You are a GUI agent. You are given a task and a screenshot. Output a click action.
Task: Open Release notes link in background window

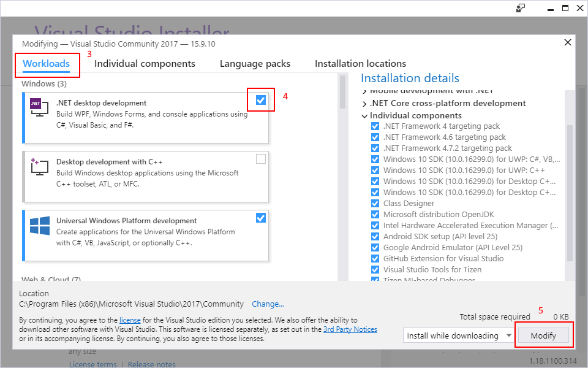(x=151, y=364)
